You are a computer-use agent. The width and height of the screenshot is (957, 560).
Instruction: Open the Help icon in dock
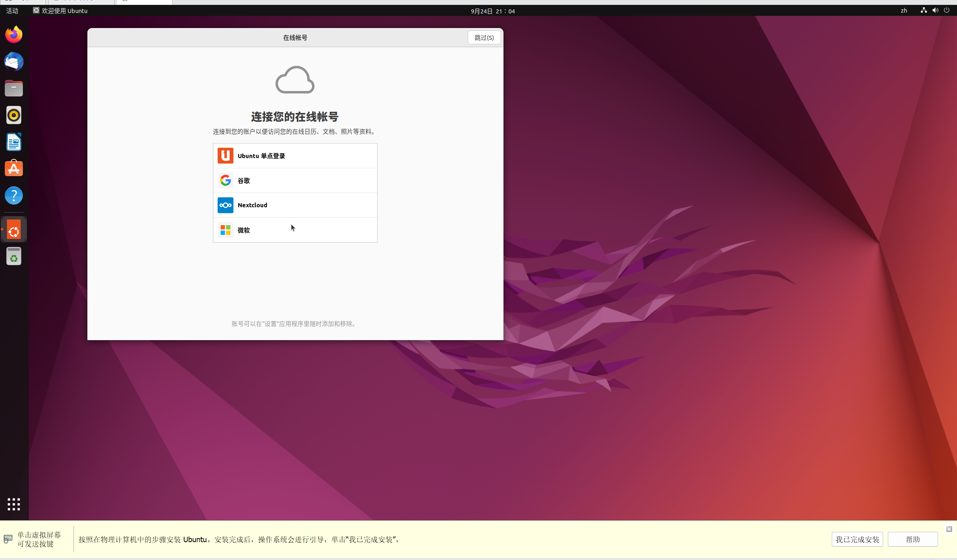tap(14, 196)
